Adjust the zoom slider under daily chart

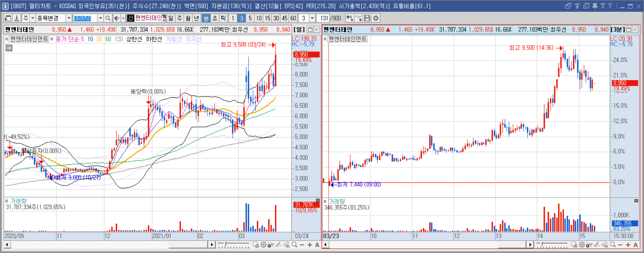[x=225, y=244]
